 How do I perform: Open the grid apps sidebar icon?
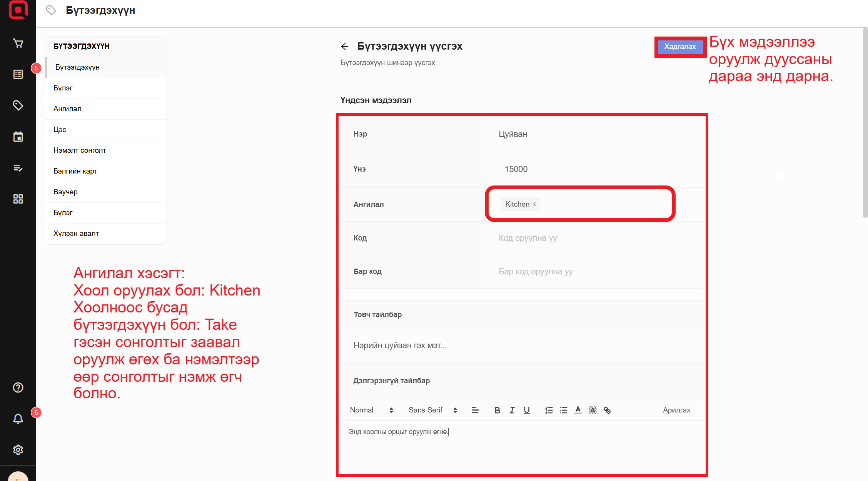pos(18,199)
